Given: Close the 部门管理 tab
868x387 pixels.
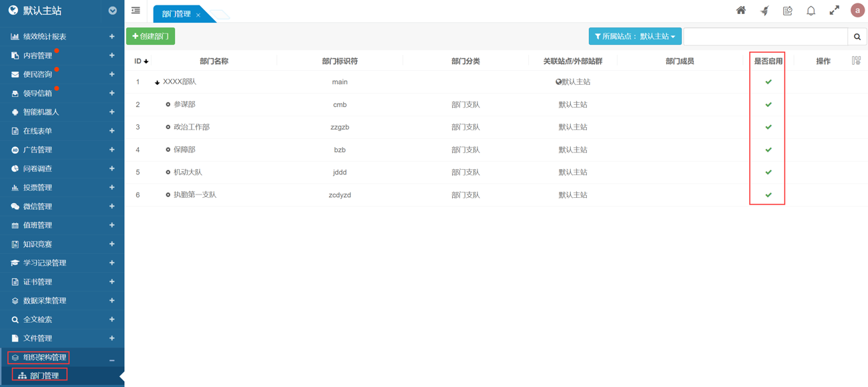Looking at the screenshot, I should (198, 15).
